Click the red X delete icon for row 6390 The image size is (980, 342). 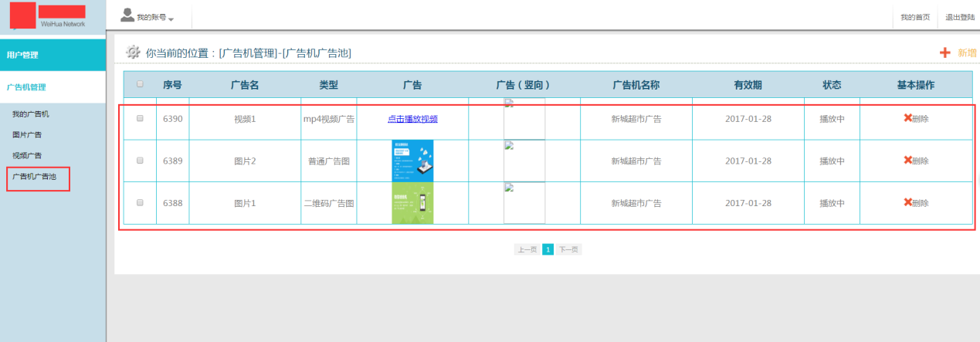(x=908, y=118)
